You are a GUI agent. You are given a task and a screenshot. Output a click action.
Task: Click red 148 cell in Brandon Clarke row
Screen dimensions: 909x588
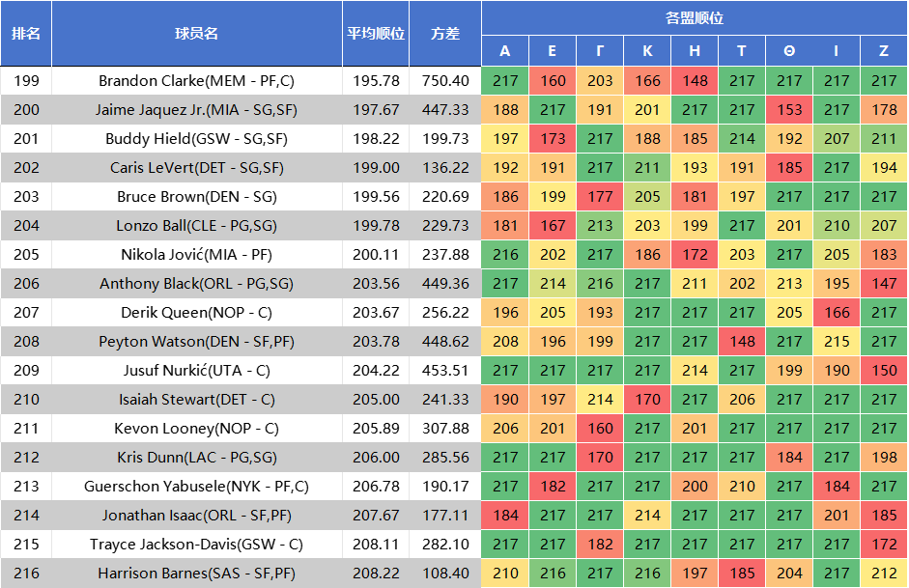pyautogui.click(x=695, y=81)
